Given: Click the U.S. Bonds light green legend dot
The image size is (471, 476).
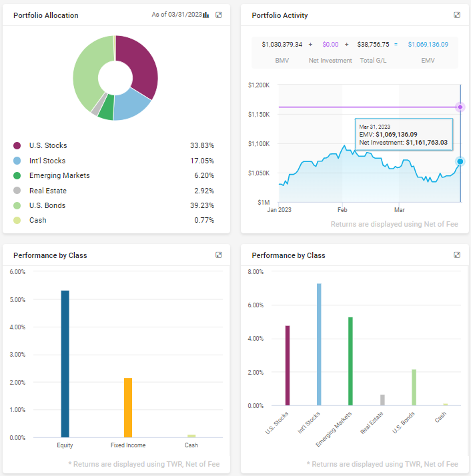Looking at the screenshot, I should click(17, 205).
